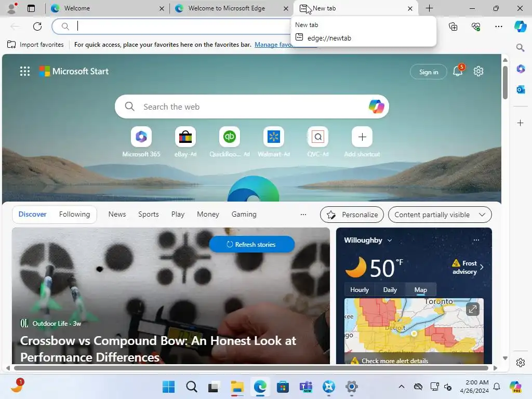Open Copilot icon in toolbar

pyautogui.click(x=520, y=26)
